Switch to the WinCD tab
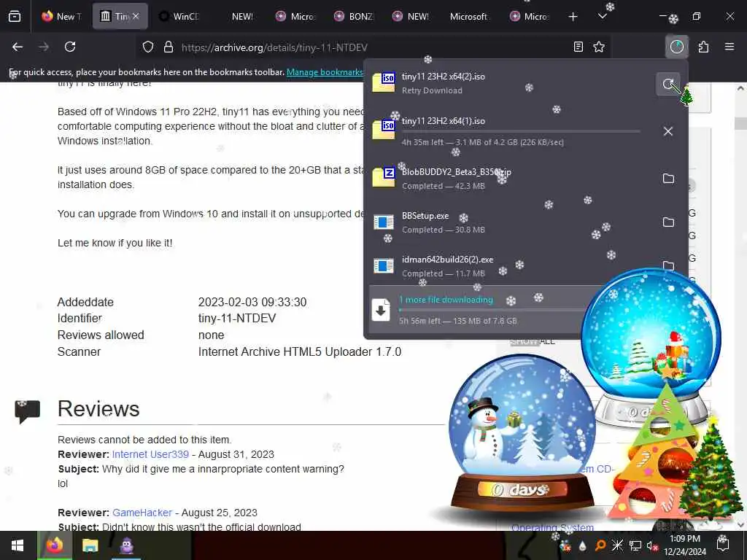Screen dimensions: 747x560 point(179,16)
